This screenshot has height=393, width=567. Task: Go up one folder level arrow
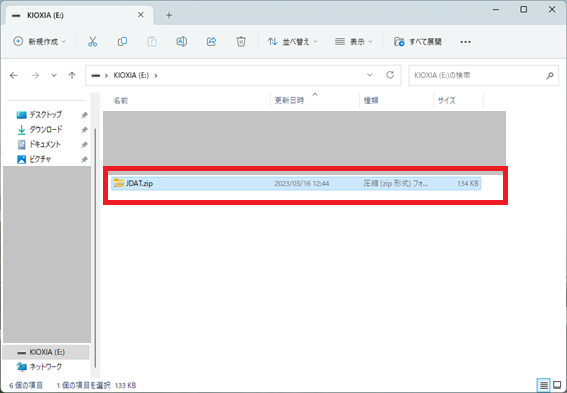pos(72,75)
